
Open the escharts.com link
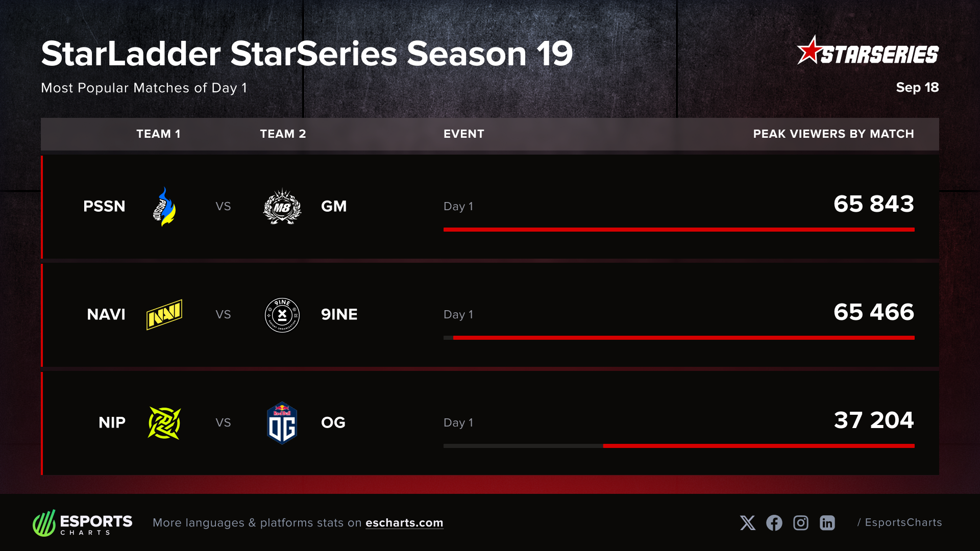[x=404, y=523]
